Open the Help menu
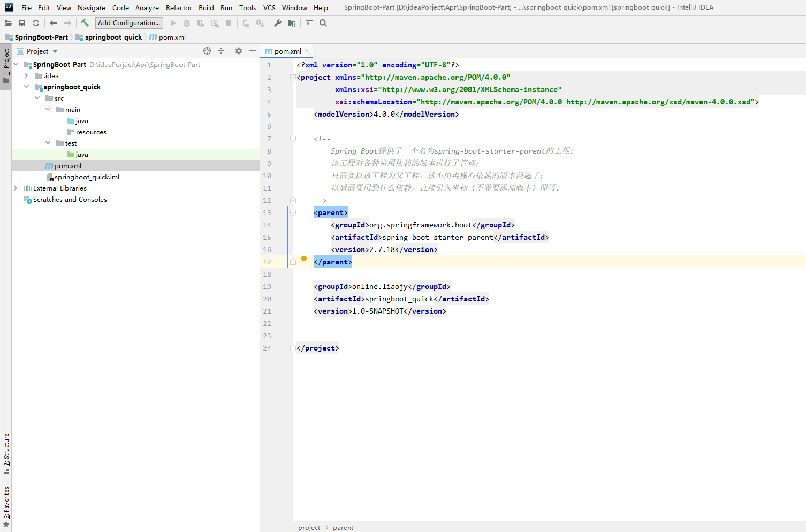The image size is (806, 532). coord(321,7)
